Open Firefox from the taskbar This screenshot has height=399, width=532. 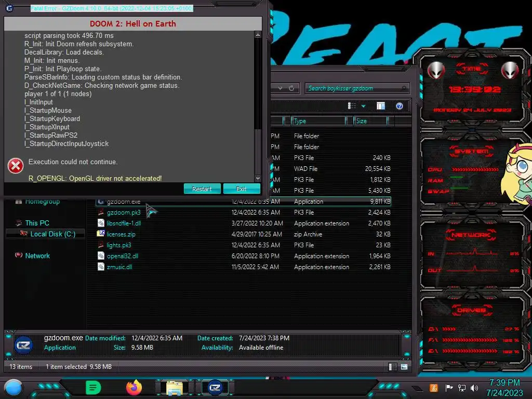pyautogui.click(x=134, y=388)
